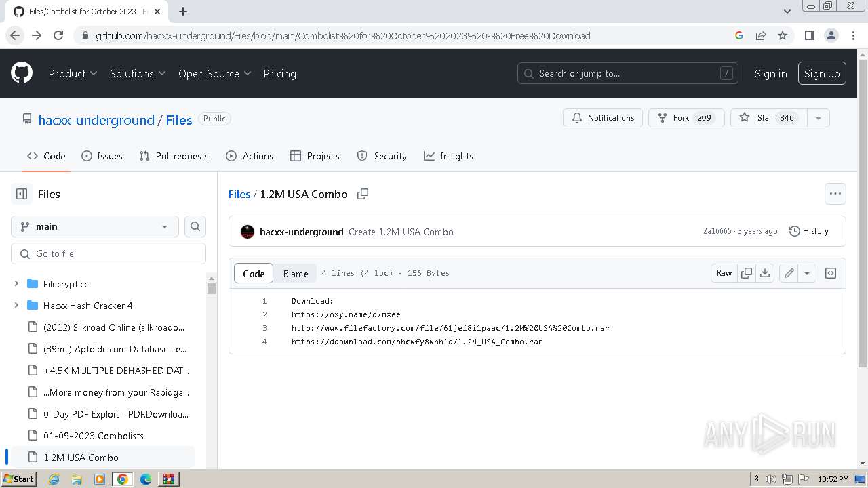Open a new browser tab
The height and width of the screenshot is (488, 868).
[183, 12]
